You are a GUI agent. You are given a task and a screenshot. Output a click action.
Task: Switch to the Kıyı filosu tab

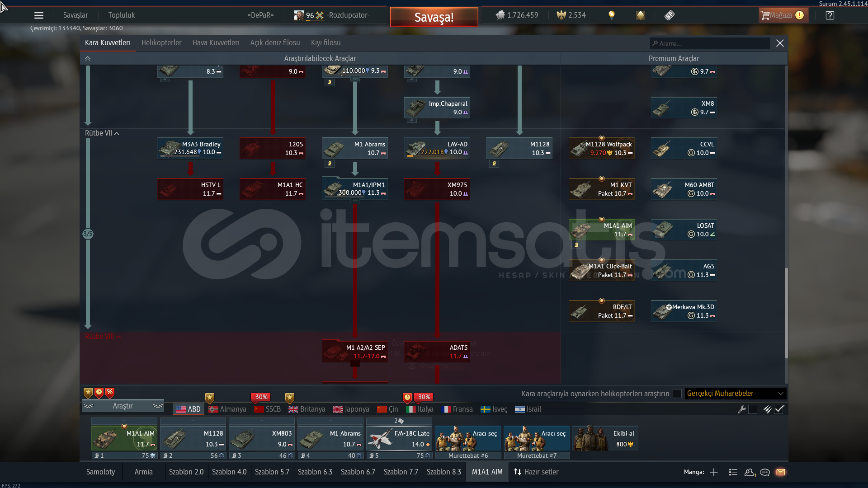pos(326,43)
